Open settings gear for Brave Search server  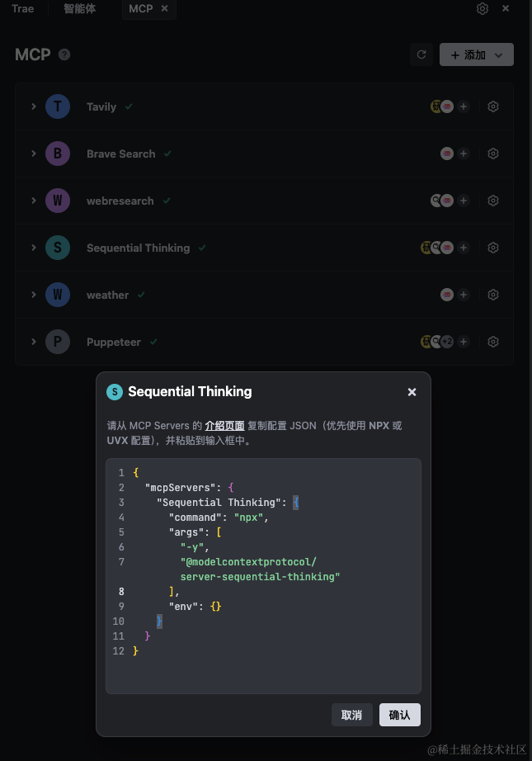tap(492, 154)
